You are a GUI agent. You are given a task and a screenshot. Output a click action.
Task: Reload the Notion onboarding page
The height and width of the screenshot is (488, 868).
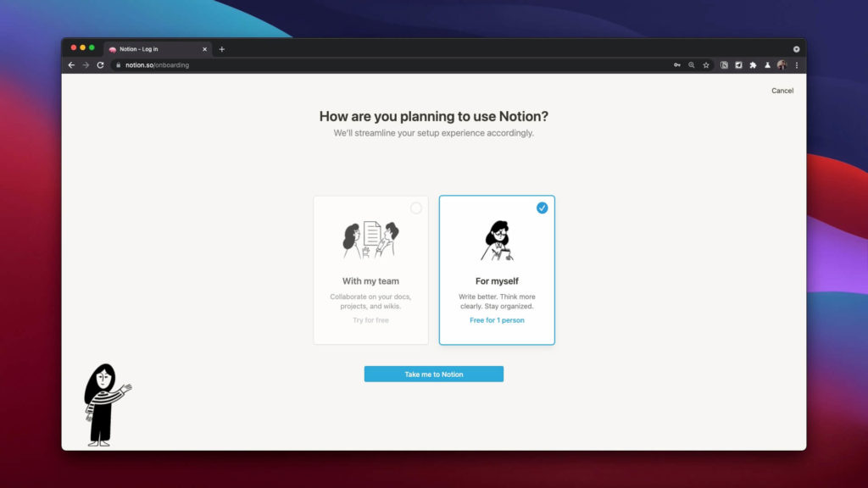pos(100,64)
